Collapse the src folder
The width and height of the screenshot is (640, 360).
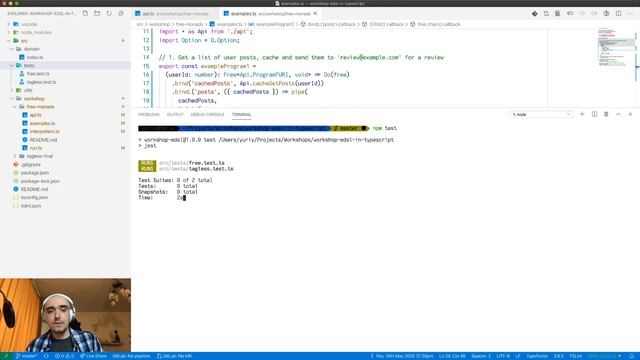(x=24, y=41)
